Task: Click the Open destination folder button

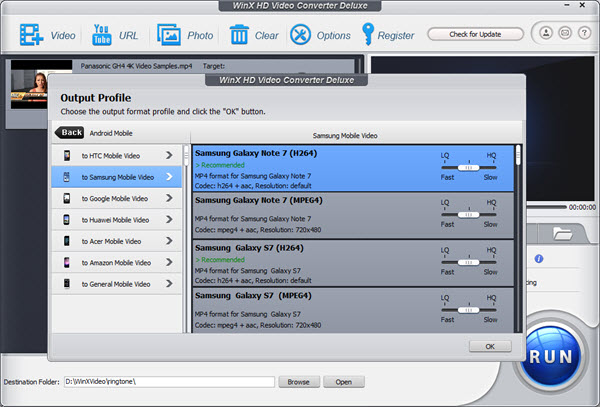Action: [x=344, y=382]
